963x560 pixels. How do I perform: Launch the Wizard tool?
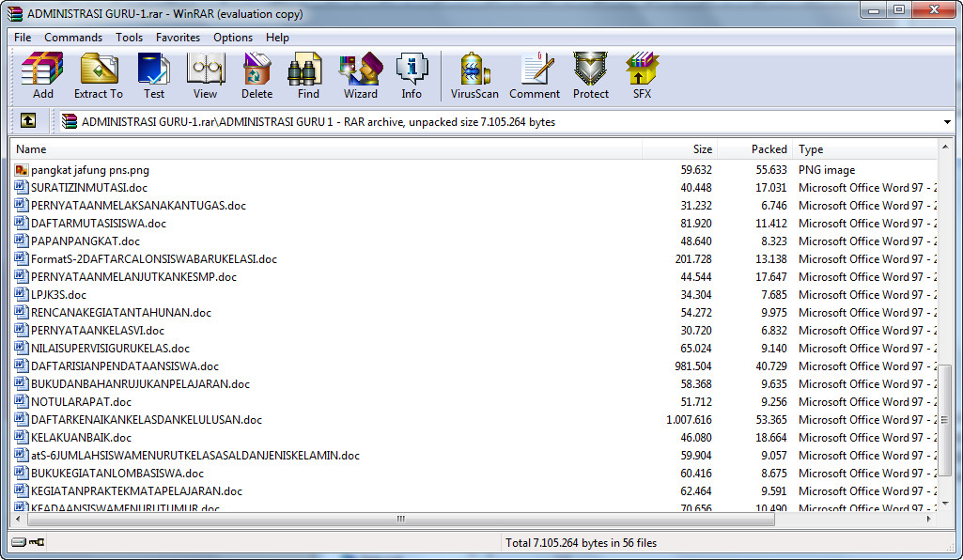pos(361,75)
